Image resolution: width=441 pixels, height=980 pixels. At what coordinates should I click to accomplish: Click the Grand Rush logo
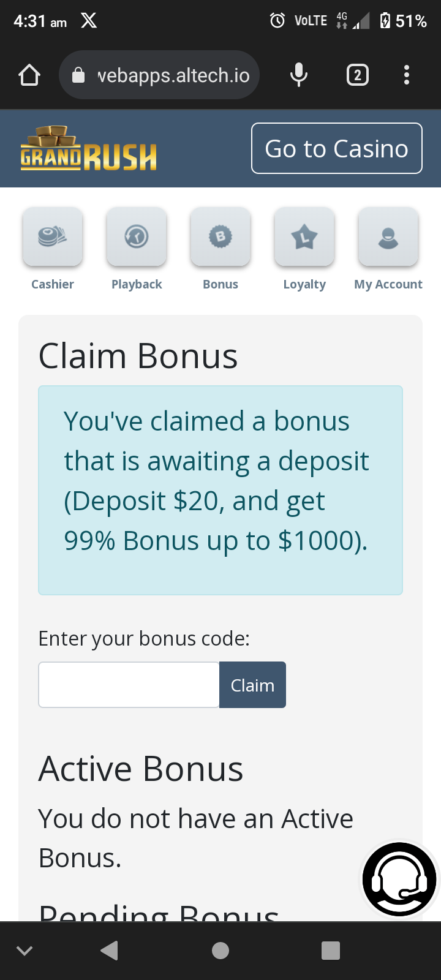tap(89, 149)
